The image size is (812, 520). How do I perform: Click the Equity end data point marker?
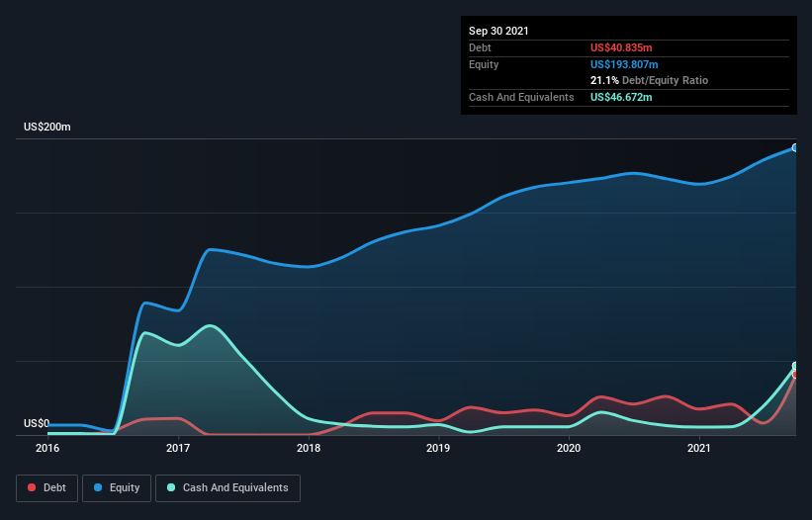(795, 148)
